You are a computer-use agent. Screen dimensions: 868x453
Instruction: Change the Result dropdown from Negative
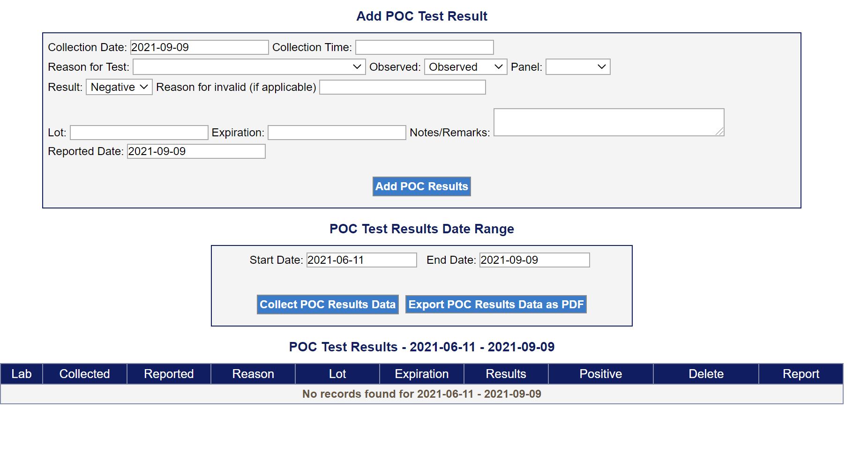[119, 87]
